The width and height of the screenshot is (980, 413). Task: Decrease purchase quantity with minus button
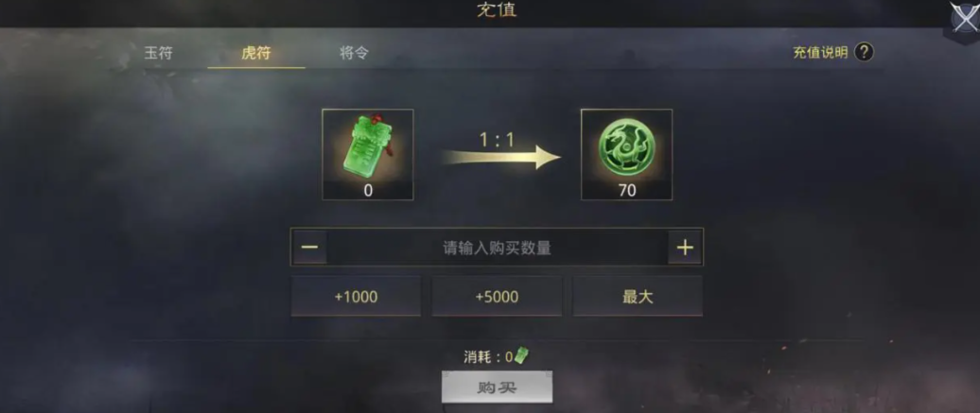pyautogui.click(x=309, y=248)
